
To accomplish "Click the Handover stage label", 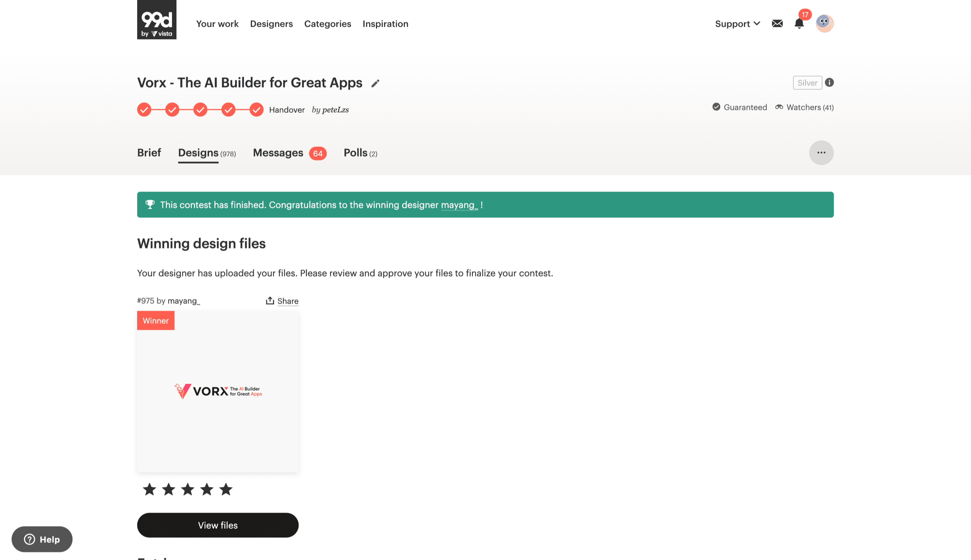I will pyautogui.click(x=287, y=110).
